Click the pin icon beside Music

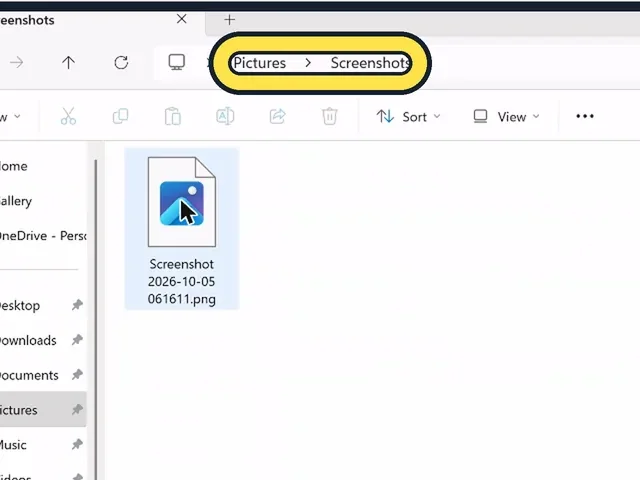point(77,444)
